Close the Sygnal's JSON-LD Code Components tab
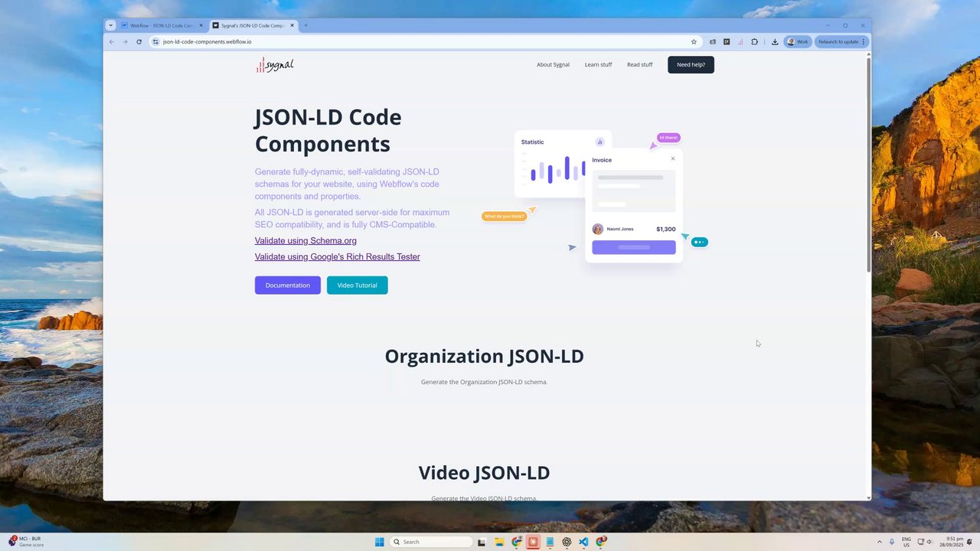 point(292,25)
